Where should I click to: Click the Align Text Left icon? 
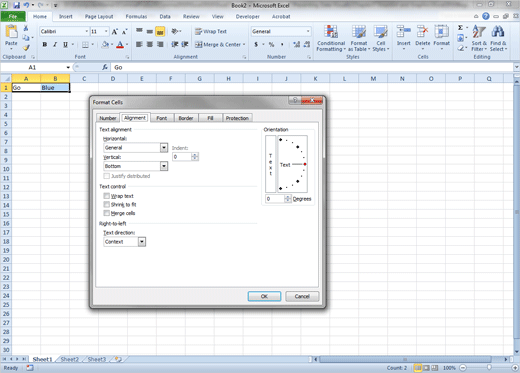[139, 44]
